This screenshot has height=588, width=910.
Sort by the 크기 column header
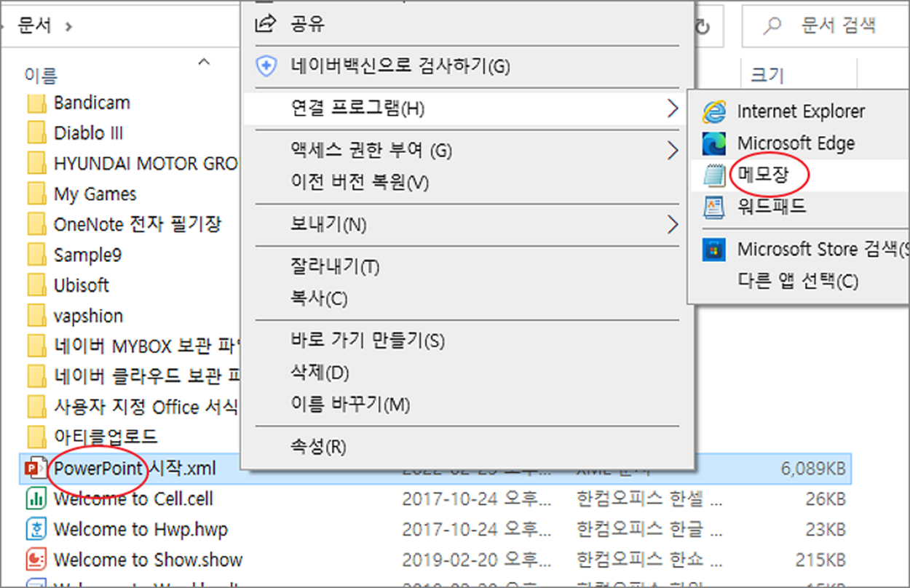pos(767,76)
